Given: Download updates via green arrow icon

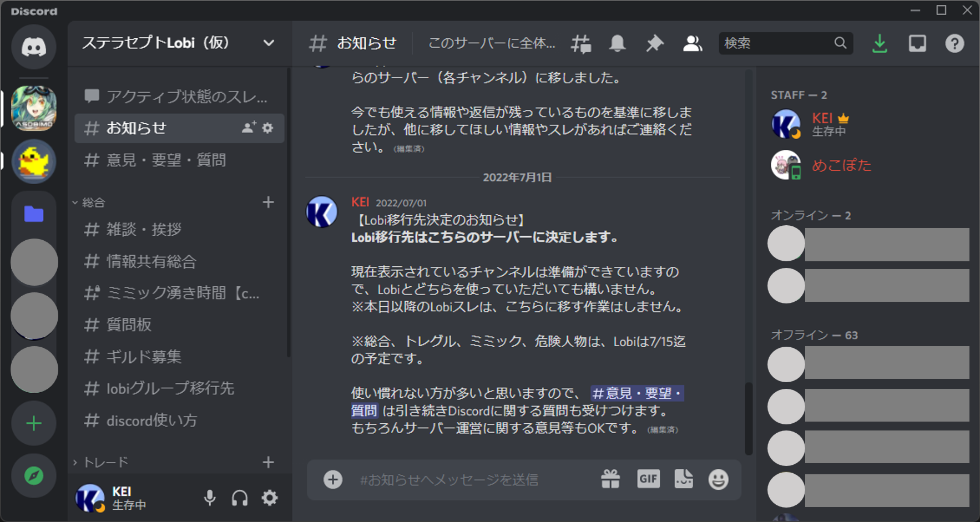Looking at the screenshot, I should [880, 44].
